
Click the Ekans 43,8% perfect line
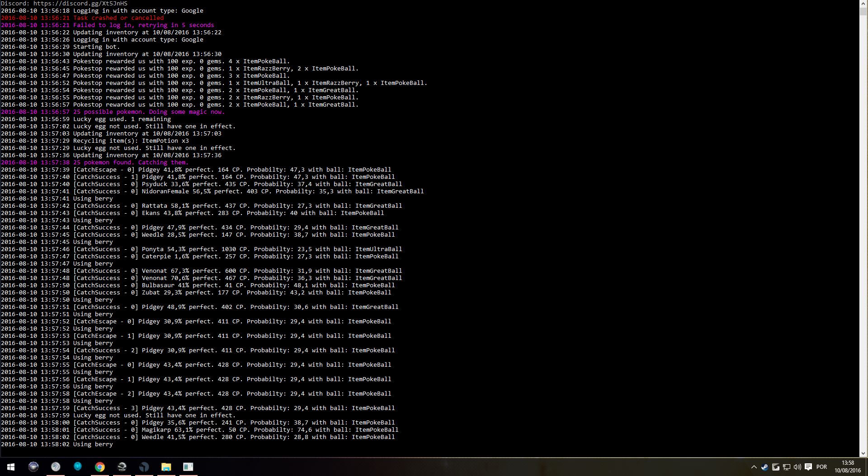pos(193,213)
